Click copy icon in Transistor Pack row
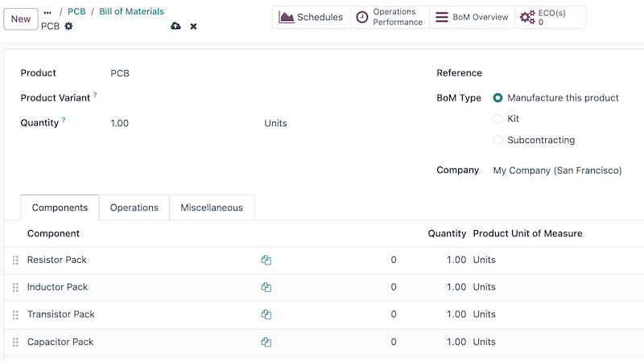Screen dimensions: 644x361 pos(266,315)
